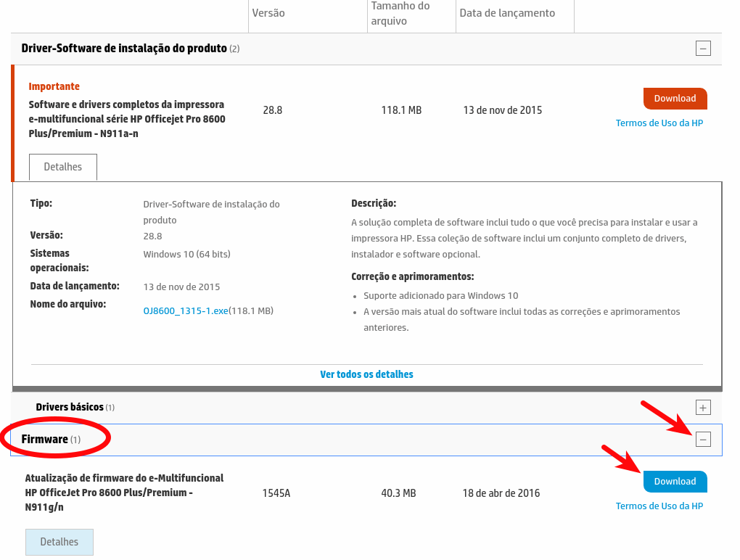
Task: Click the Driver-Software de instalação do produto heading
Action: pyautogui.click(x=124, y=49)
